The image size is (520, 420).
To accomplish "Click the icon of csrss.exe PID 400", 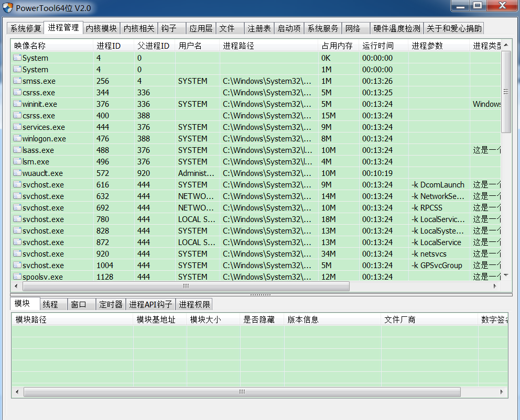I will point(17,115).
